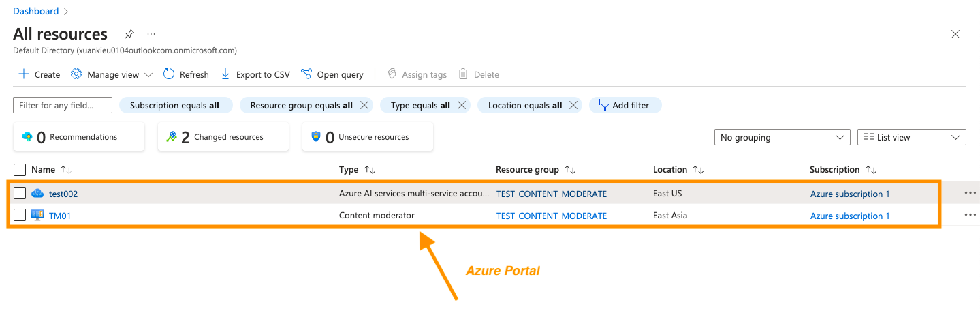Refresh the resource list
This screenshot has width=980, height=309.
tap(187, 74)
